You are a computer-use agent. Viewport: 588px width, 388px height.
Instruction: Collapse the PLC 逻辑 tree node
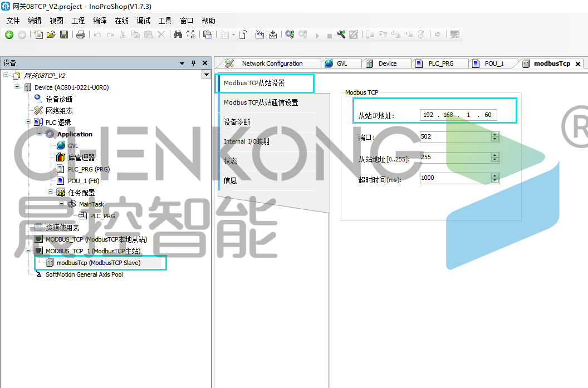(28, 122)
